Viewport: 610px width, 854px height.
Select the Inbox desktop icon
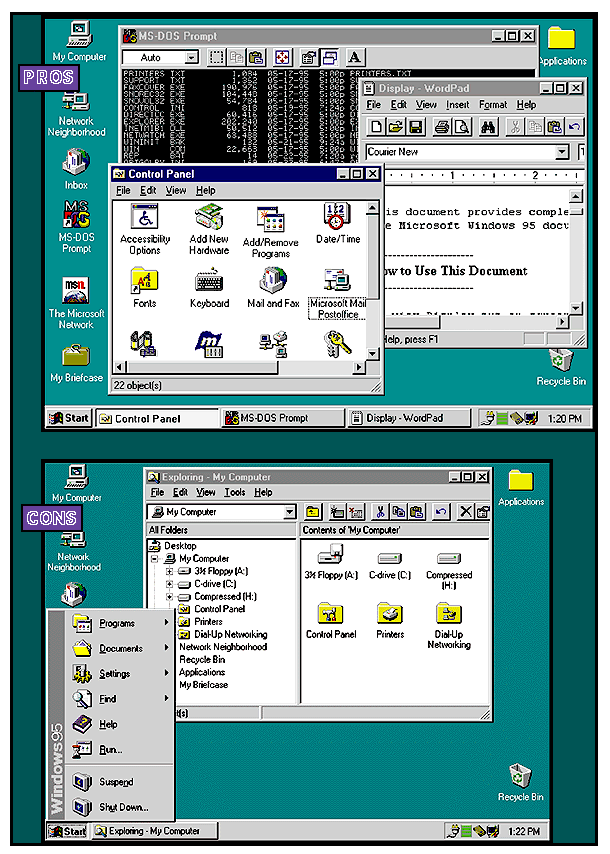tap(76, 169)
